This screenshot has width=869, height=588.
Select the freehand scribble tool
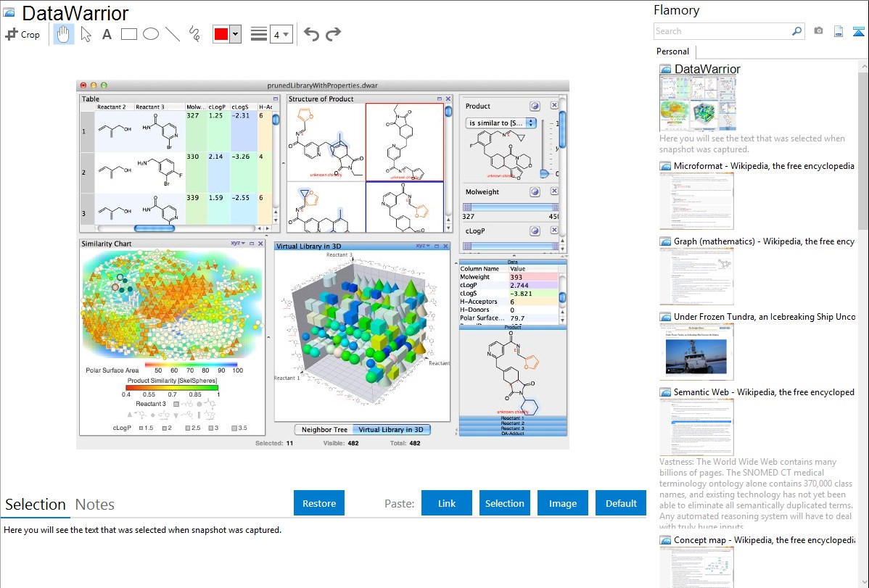click(x=194, y=34)
